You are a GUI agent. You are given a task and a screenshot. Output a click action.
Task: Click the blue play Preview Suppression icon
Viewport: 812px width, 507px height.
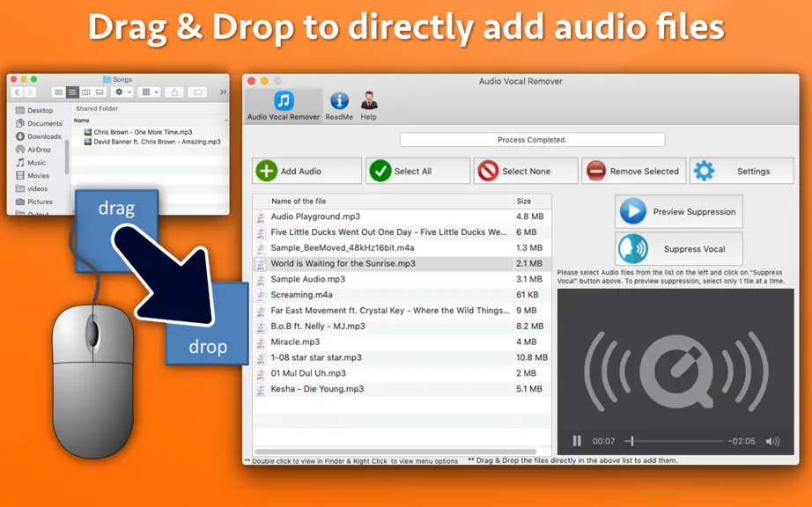[633, 211]
